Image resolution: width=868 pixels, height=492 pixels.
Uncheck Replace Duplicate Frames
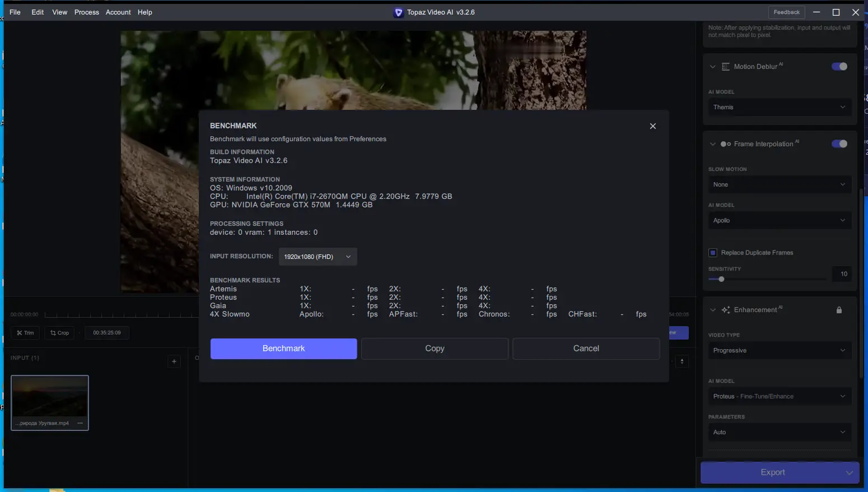(713, 252)
